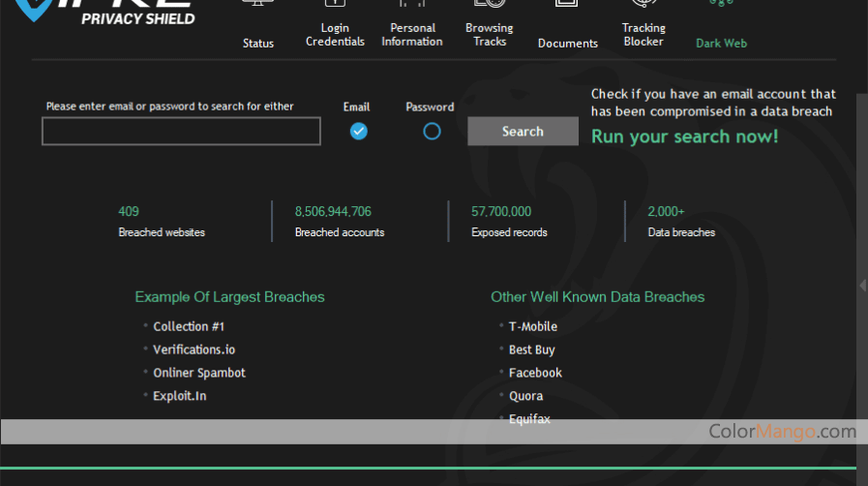The image size is (868, 486).
Task: Click the 'Run your search now!' text
Action: pos(684,137)
